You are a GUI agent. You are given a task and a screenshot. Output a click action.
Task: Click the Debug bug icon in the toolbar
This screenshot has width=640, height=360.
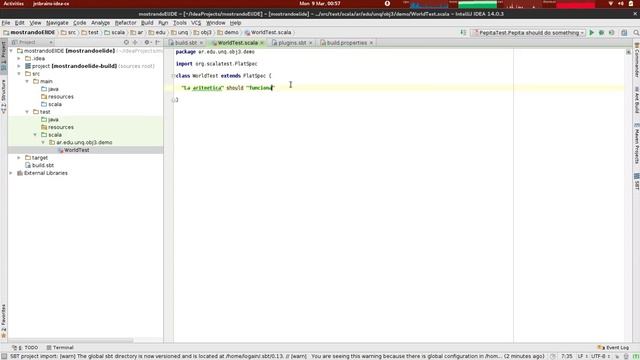(x=601, y=33)
